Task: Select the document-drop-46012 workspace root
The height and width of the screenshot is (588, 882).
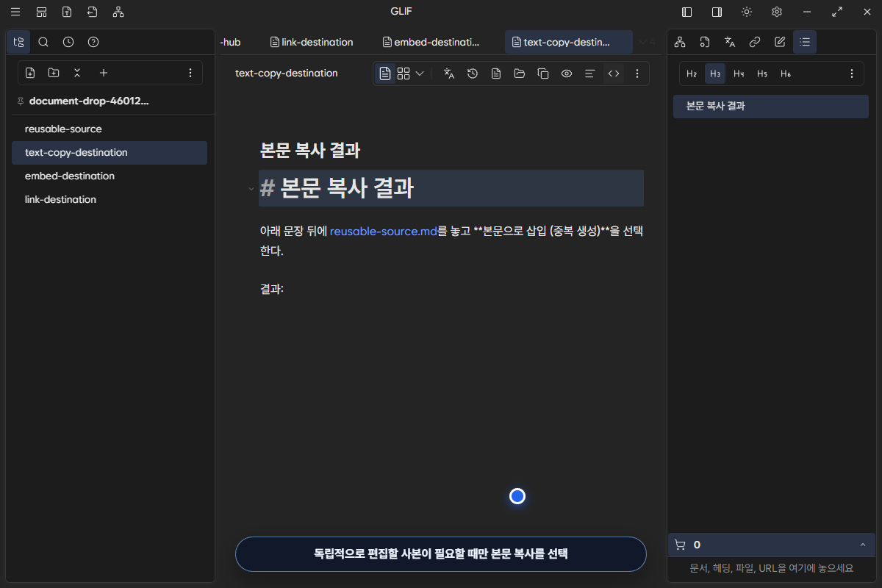Action: 89,101
